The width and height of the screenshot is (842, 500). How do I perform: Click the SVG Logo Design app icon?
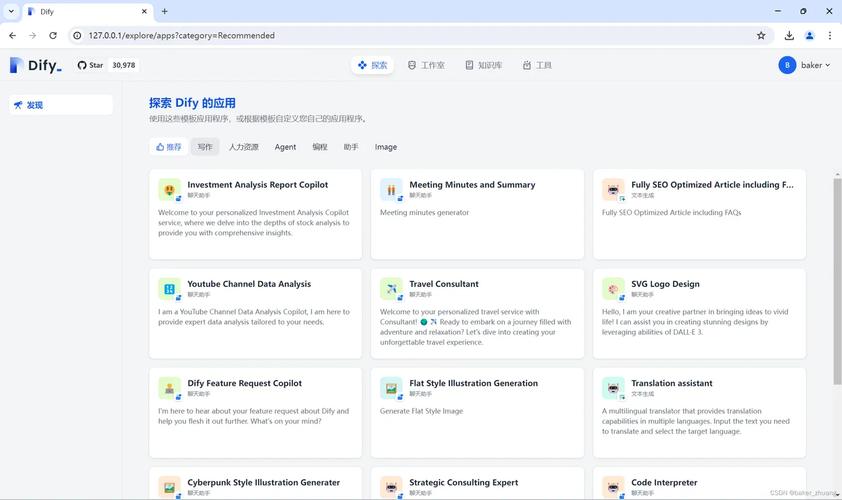(613, 289)
